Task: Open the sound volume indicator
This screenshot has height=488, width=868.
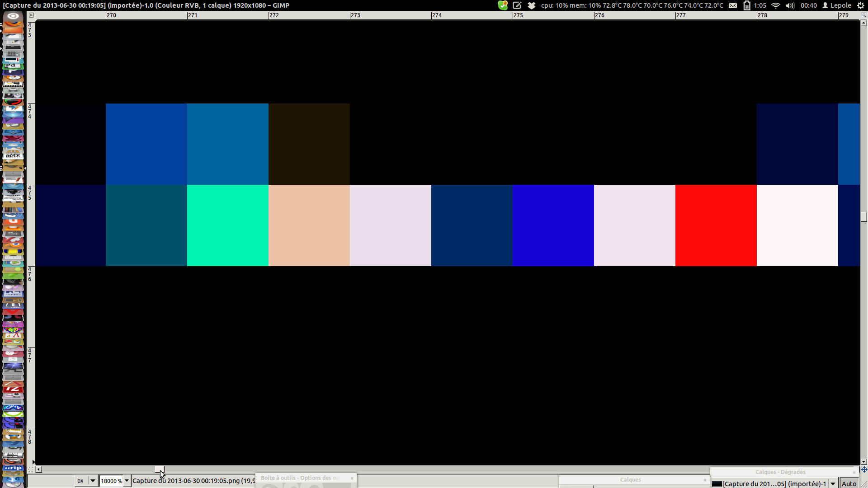Action: pos(790,5)
